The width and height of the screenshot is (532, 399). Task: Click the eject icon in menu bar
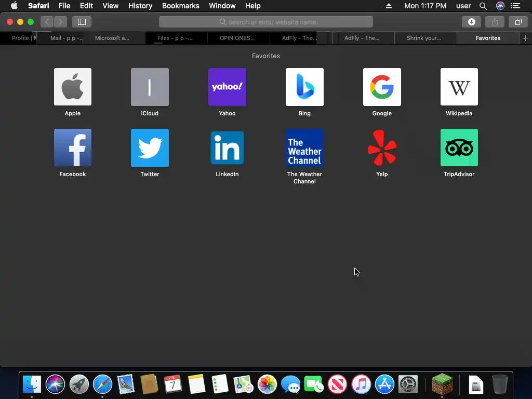pos(389,6)
